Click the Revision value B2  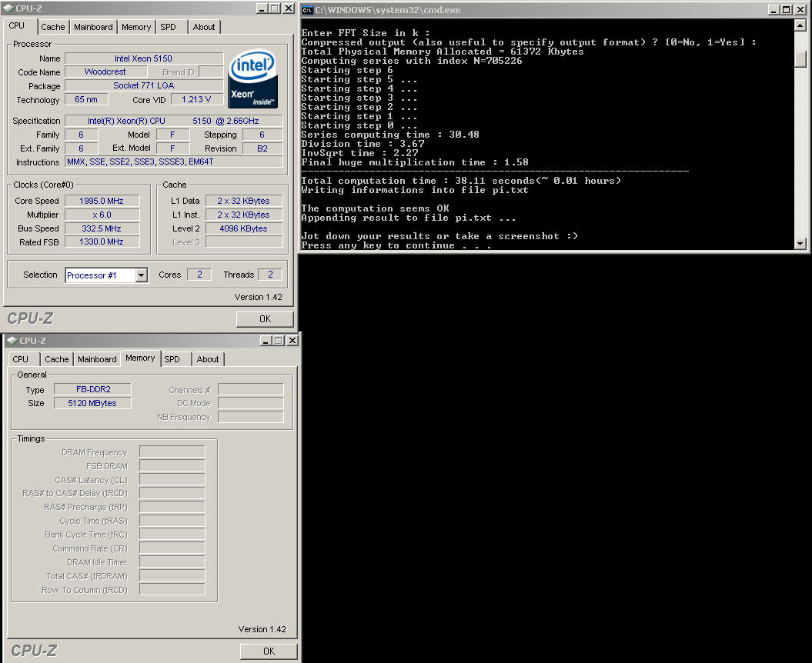(x=262, y=148)
